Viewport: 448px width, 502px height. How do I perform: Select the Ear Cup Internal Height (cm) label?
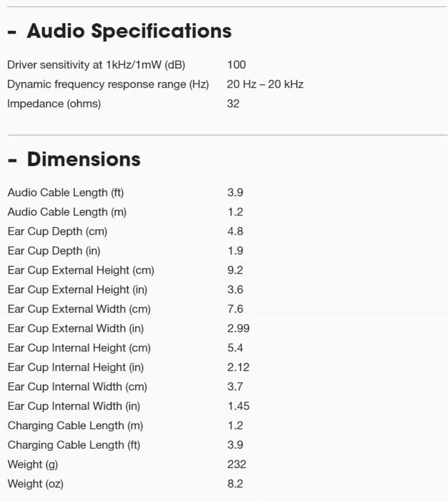point(79,348)
